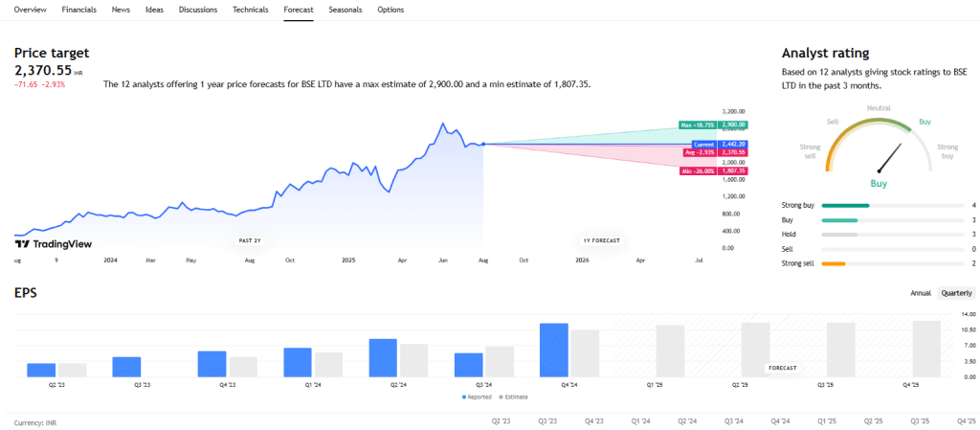
Task: Open the Discussions tab
Action: click(x=198, y=10)
